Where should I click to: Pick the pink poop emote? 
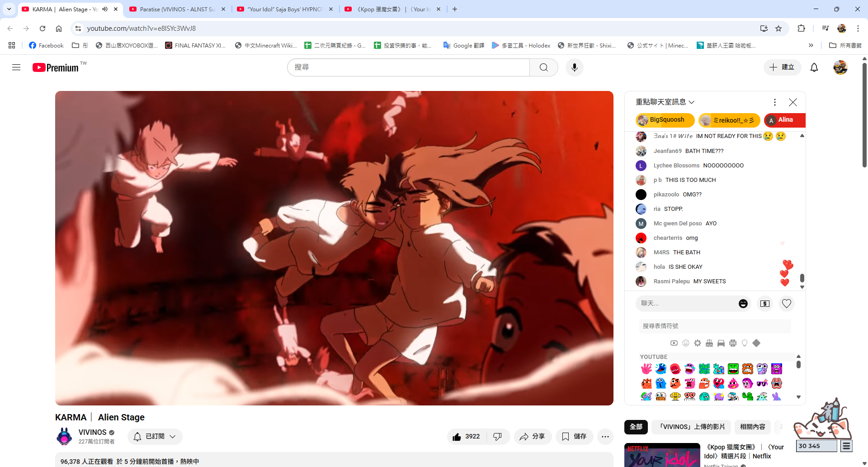[x=733, y=383]
